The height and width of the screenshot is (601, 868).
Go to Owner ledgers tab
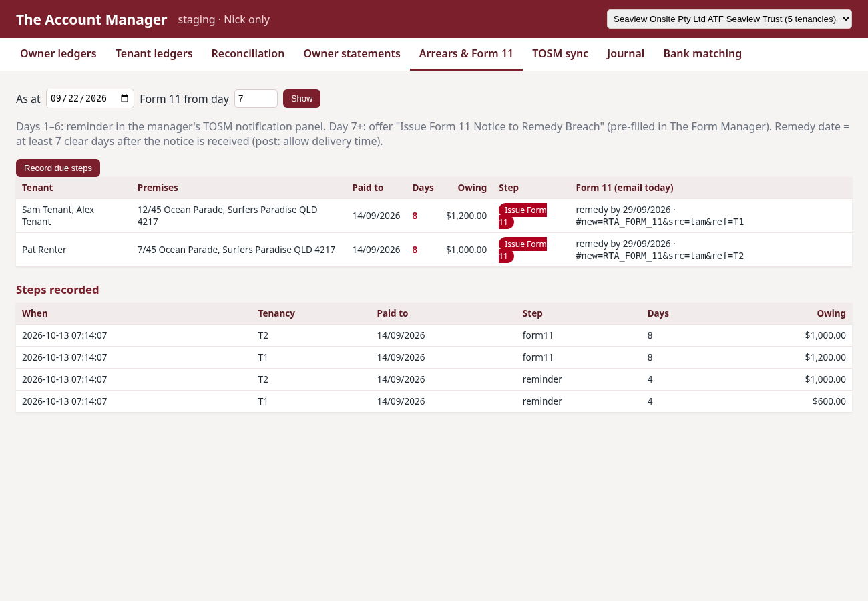coord(58,54)
